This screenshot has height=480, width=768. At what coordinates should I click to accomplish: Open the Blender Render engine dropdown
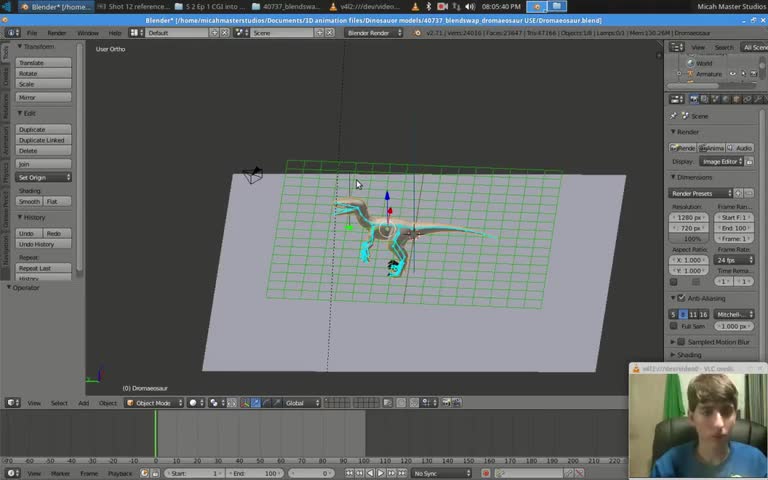click(x=373, y=33)
